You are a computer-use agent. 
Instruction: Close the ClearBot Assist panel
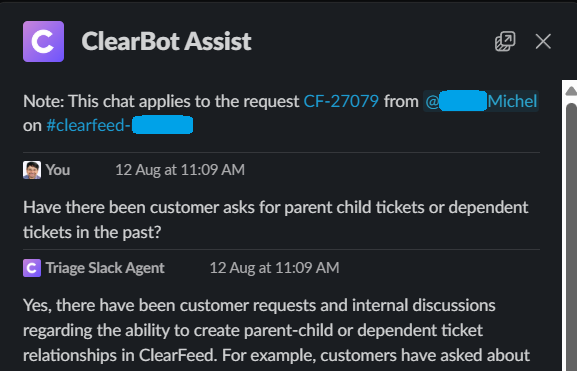[543, 41]
